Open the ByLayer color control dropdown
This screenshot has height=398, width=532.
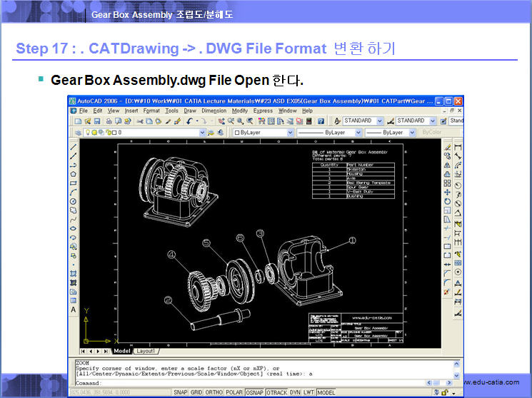tap(290, 133)
